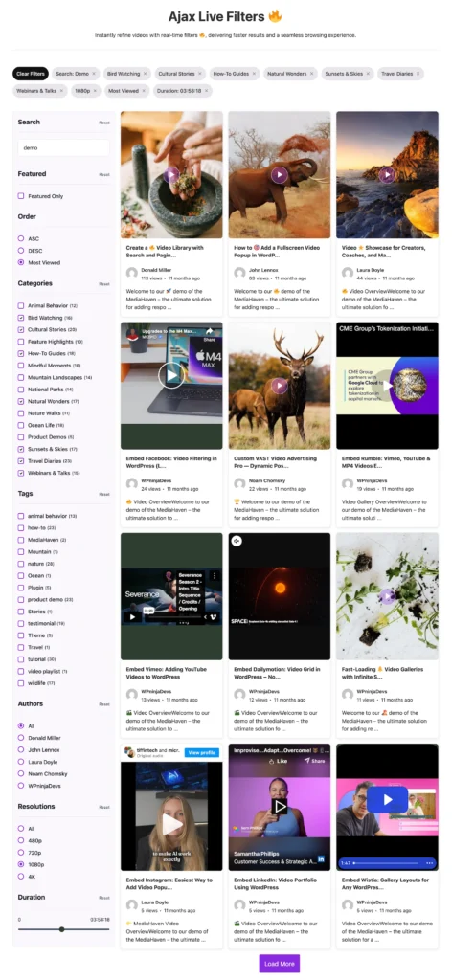Open 'Embed Dailymotion: Video Grid' title

pos(277,673)
